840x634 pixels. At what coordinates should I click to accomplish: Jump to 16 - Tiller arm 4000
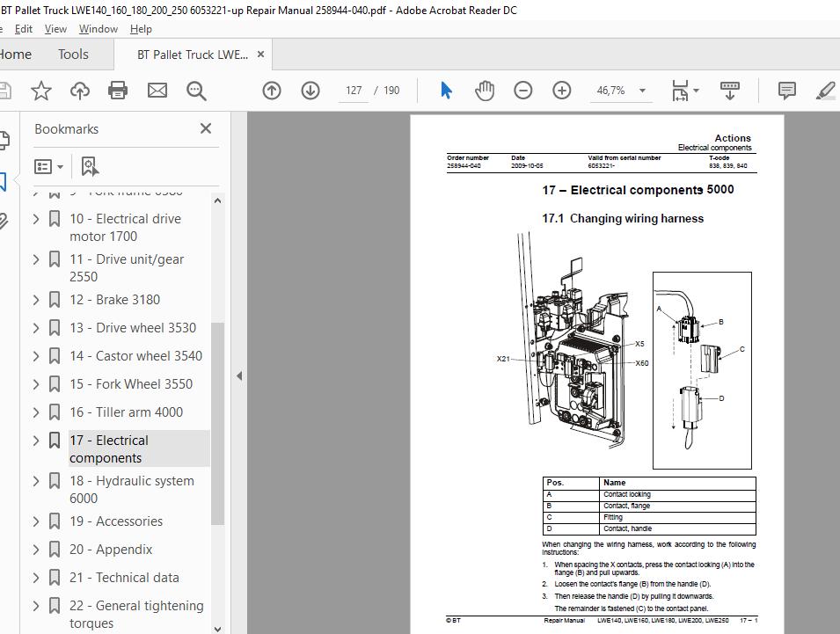pyautogui.click(x=127, y=412)
